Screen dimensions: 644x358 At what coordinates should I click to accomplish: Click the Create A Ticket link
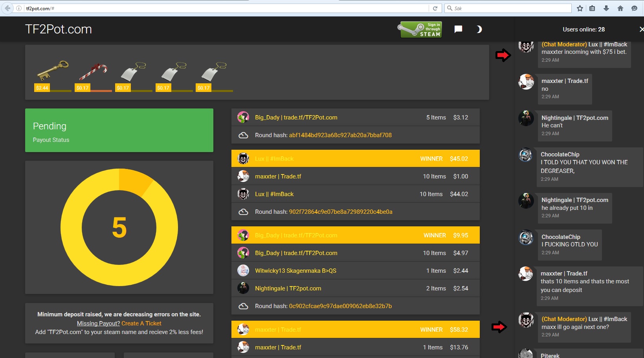pyautogui.click(x=141, y=323)
